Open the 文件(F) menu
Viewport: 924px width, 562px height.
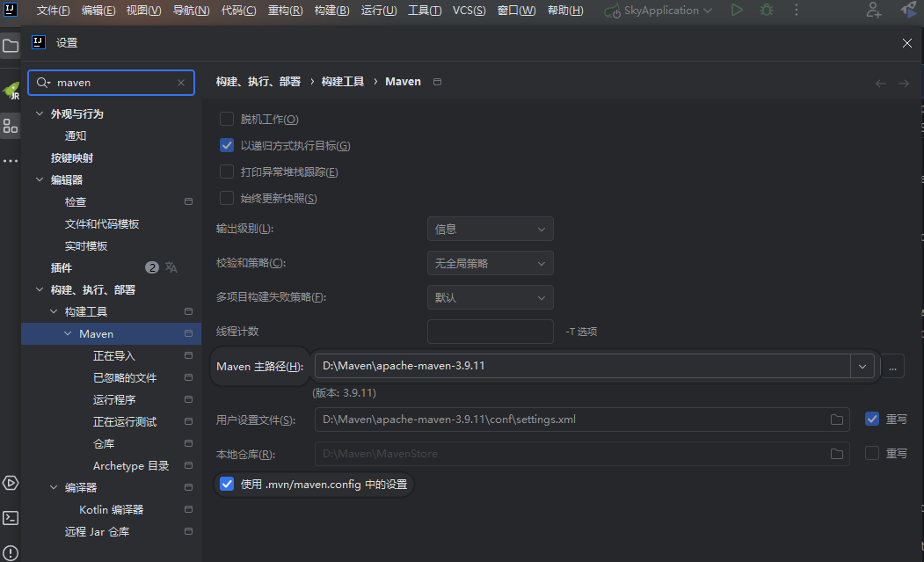pyautogui.click(x=53, y=10)
